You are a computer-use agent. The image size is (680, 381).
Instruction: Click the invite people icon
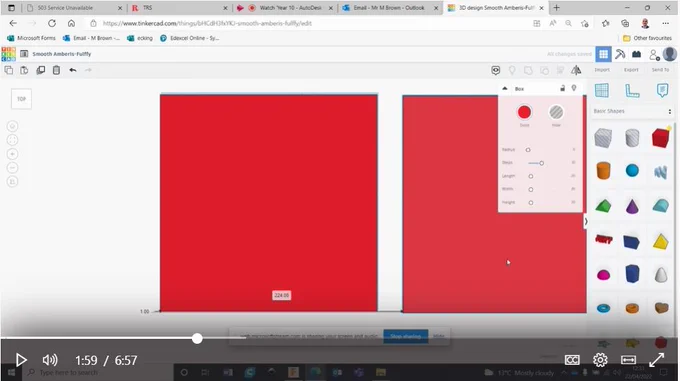pos(654,55)
